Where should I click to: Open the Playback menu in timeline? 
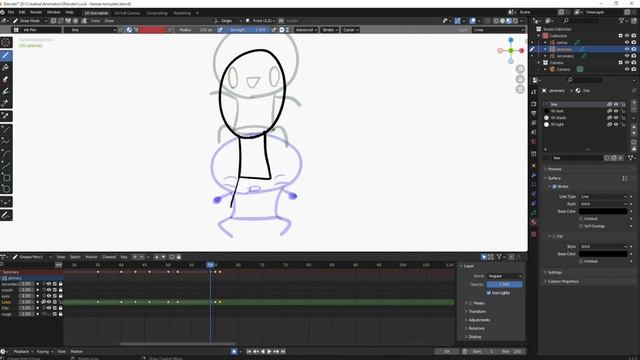point(23,351)
